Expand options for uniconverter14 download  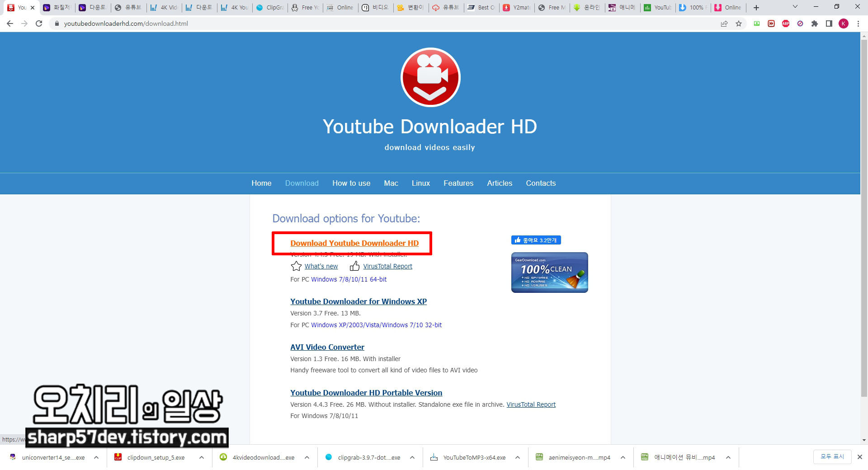point(96,457)
